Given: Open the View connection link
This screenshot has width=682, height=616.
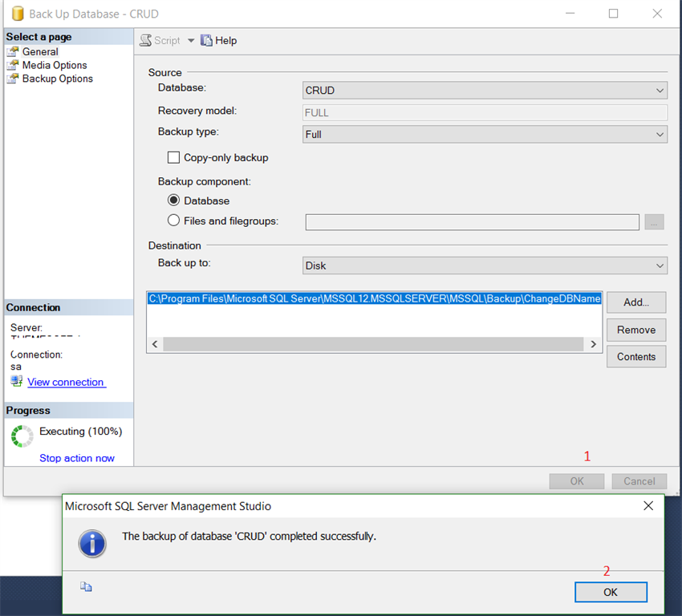Looking at the screenshot, I should point(66,382).
